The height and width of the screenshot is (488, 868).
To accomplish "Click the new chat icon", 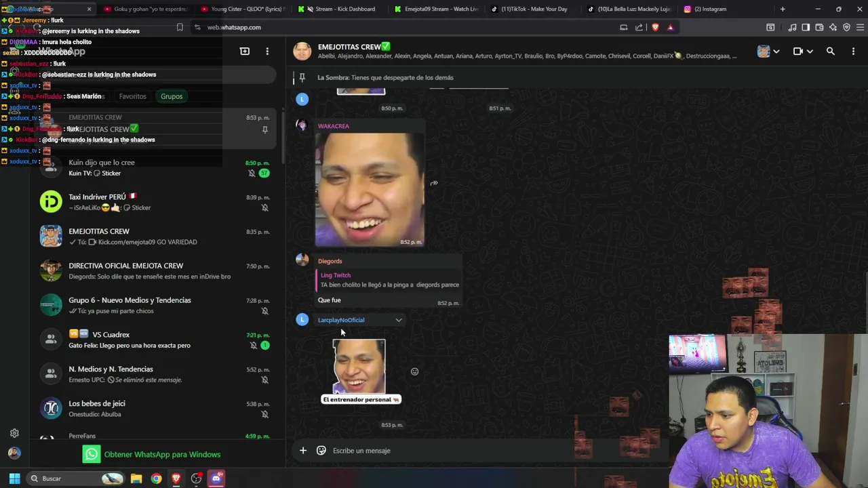I will point(245,52).
